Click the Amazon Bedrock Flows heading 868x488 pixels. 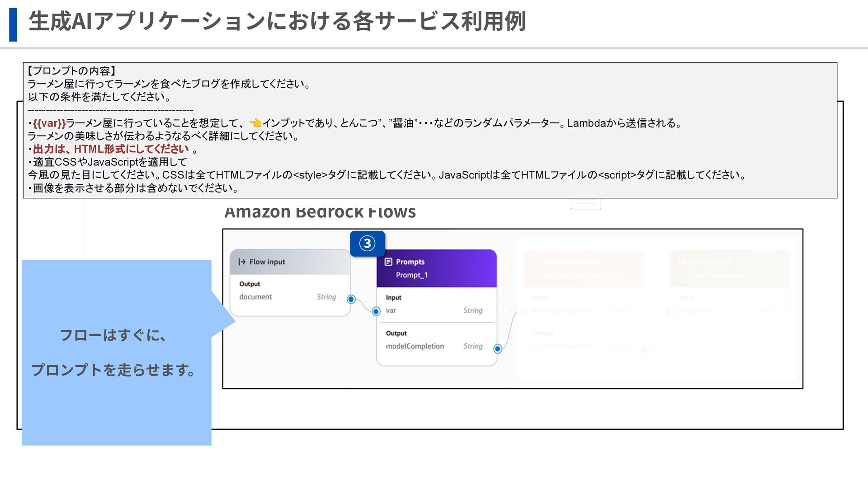pos(320,211)
